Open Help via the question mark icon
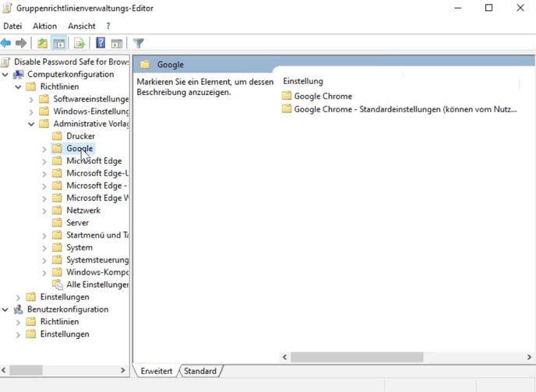The height and width of the screenshot is (392, 536). (100, 44)
